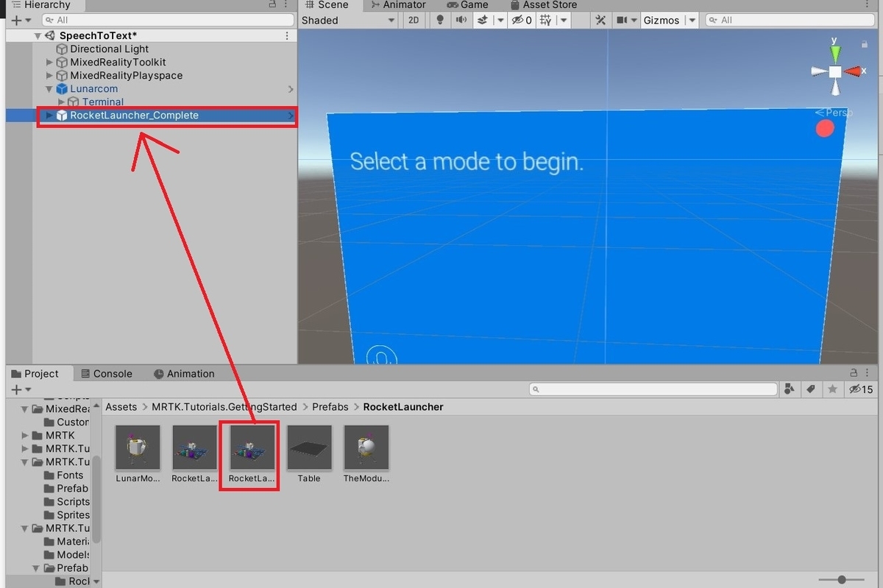
Task: Click Search by Label tag icon
Action: tap(811, 389)
